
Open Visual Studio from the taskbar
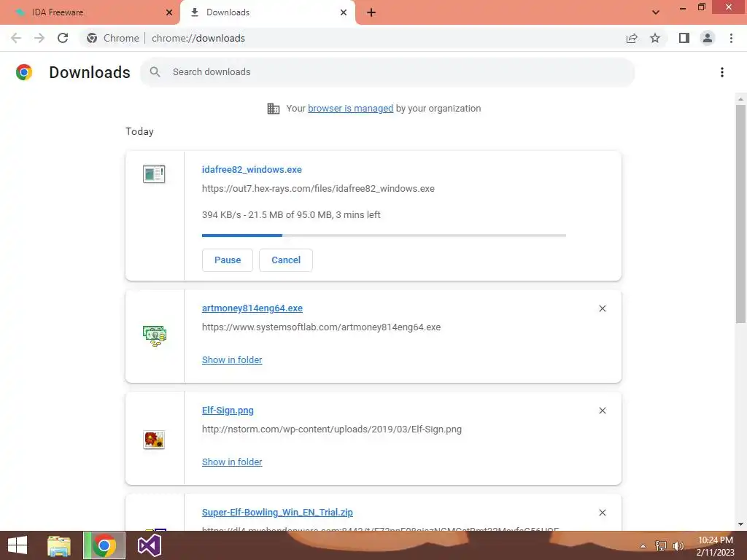point(150,545)
